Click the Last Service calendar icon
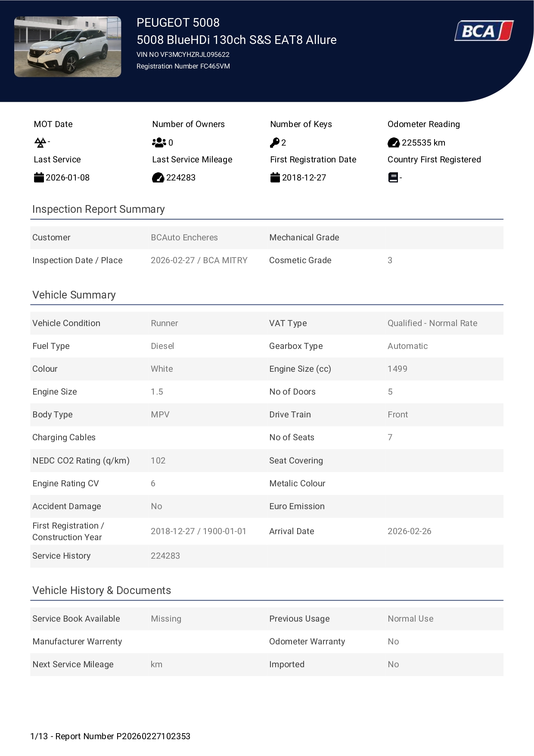 (x=39, y=177)
